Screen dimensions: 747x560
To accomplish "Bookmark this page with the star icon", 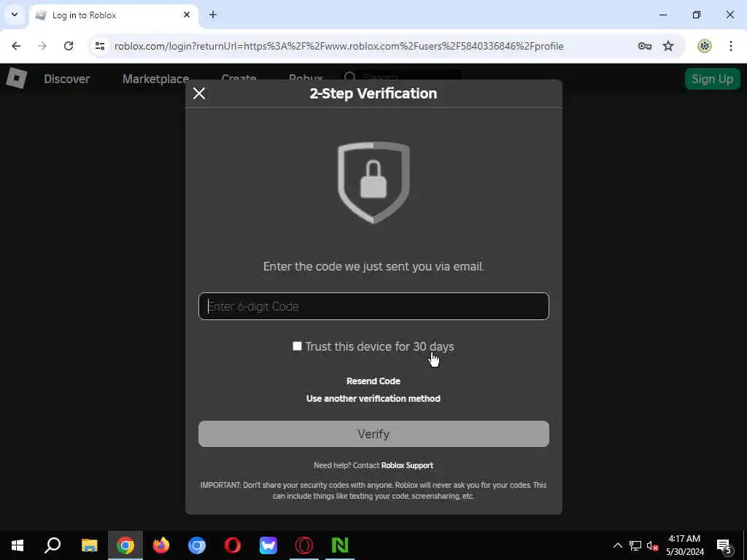I will click(x=668, y=46).
